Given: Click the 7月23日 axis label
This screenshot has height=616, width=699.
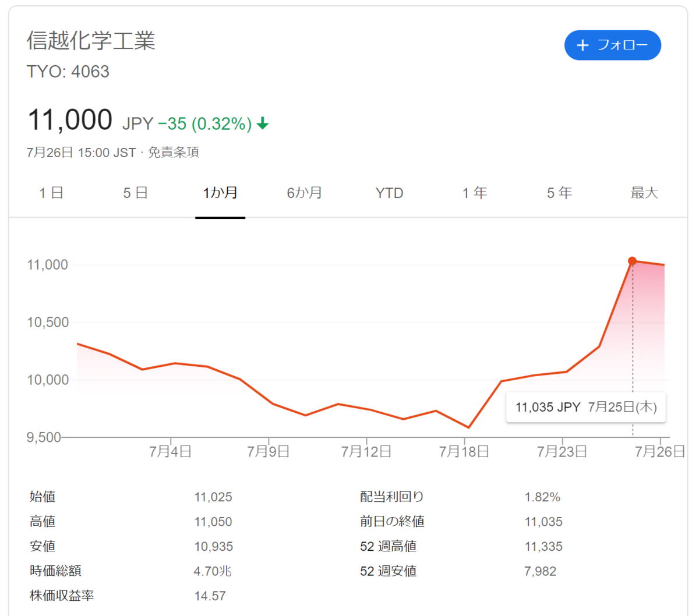Looking at the screenshot, I should [x=562, y=452].
